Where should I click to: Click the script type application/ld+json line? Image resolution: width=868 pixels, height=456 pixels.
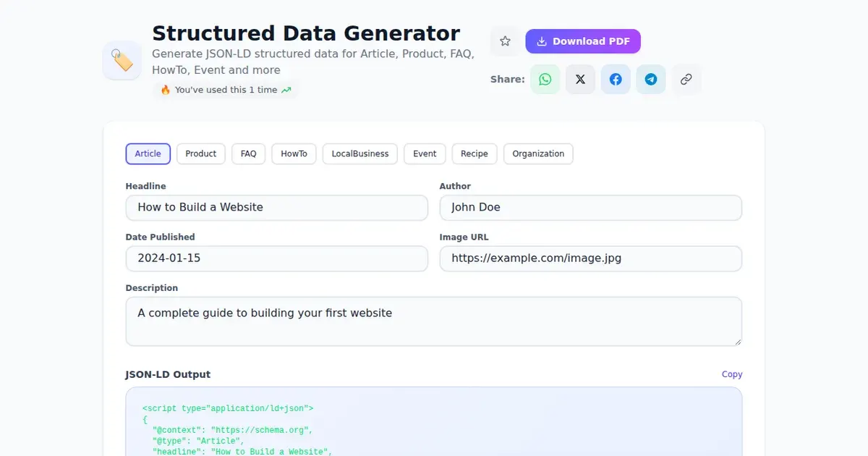pyautogui.click(x=228, y=408)
